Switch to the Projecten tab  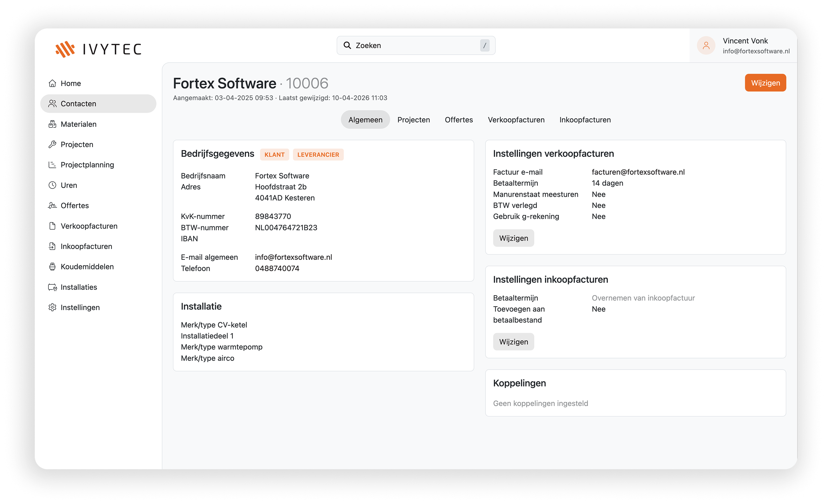point(414,119)
